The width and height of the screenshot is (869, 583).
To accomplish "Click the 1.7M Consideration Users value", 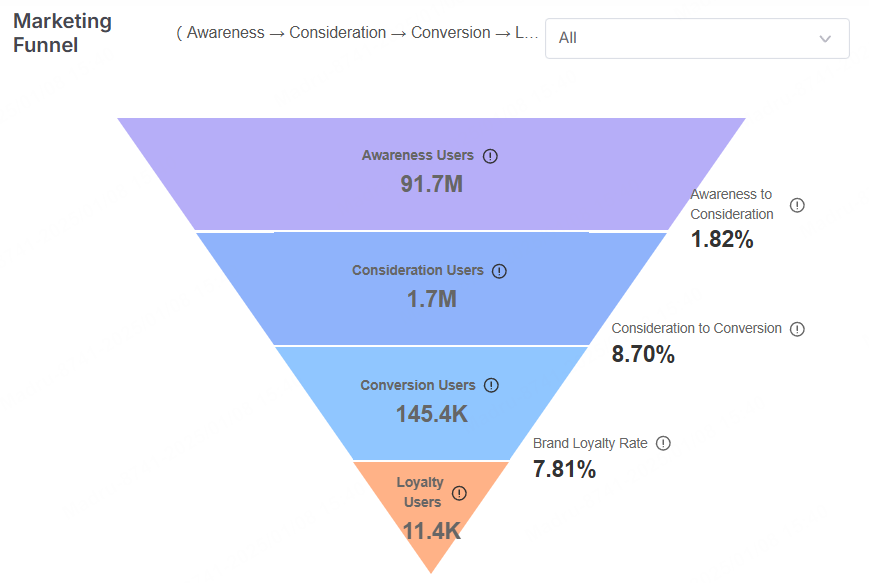I will tap(431, 298).
